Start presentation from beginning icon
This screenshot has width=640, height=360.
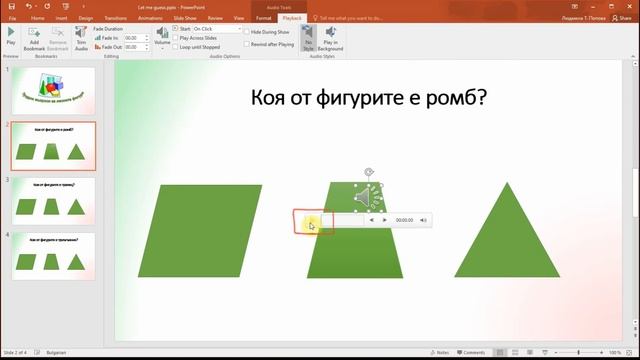click(x=65, y=7)
